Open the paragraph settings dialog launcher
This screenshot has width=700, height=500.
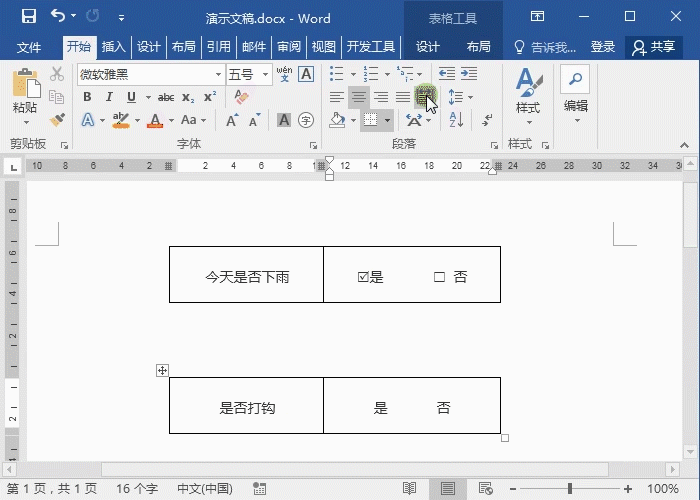point(494,145)
